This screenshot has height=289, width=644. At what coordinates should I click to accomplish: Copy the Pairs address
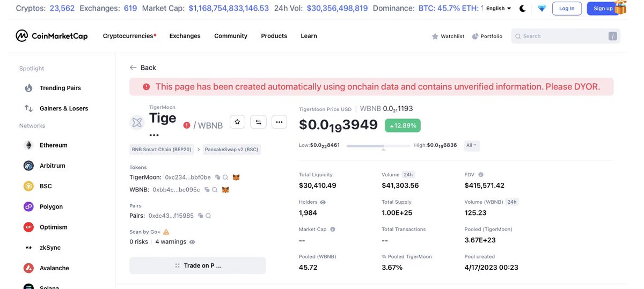tap(201, 216)
